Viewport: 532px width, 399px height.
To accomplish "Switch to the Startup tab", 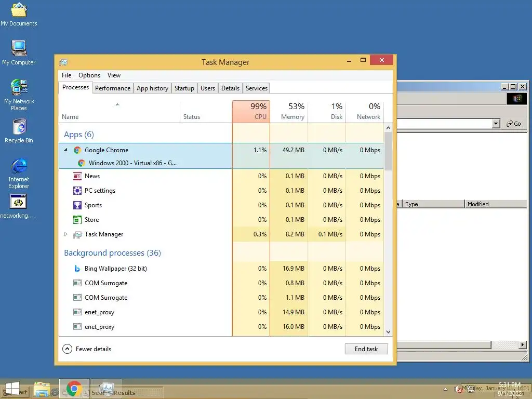I will pos(184,88).
